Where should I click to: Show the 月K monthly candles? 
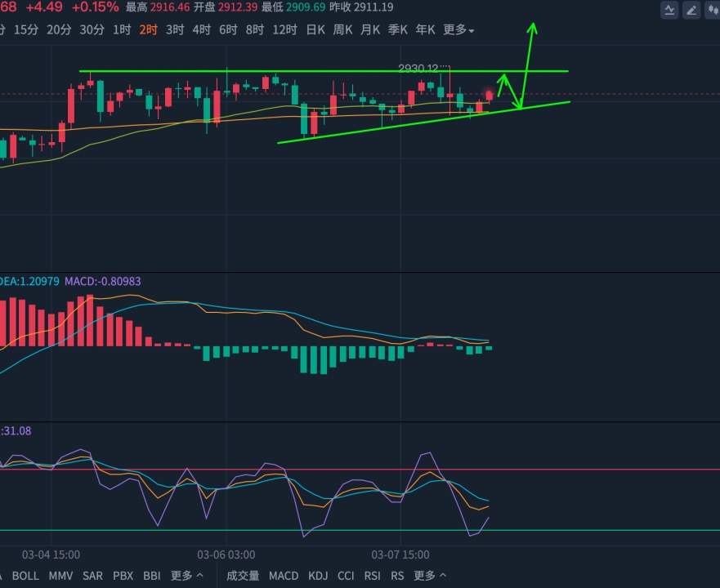click(x=370, y=30)
